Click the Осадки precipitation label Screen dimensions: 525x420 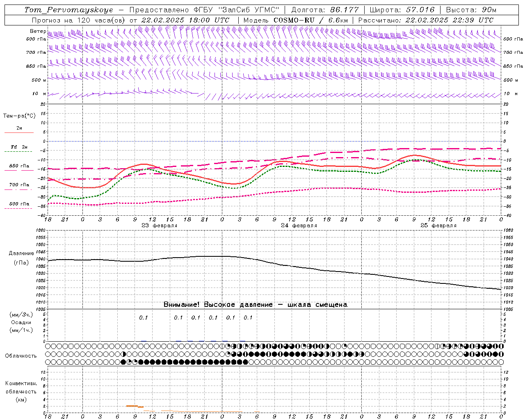[x=21, y=322]
